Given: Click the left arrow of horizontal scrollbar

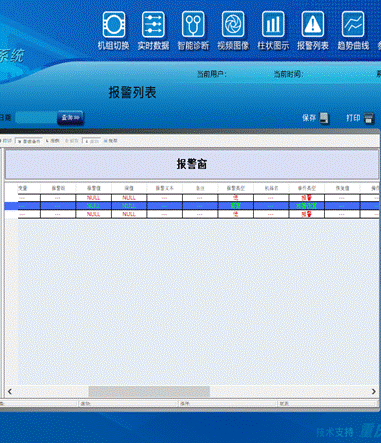Looking at the screenshot, I should click(x=10, y=392).
